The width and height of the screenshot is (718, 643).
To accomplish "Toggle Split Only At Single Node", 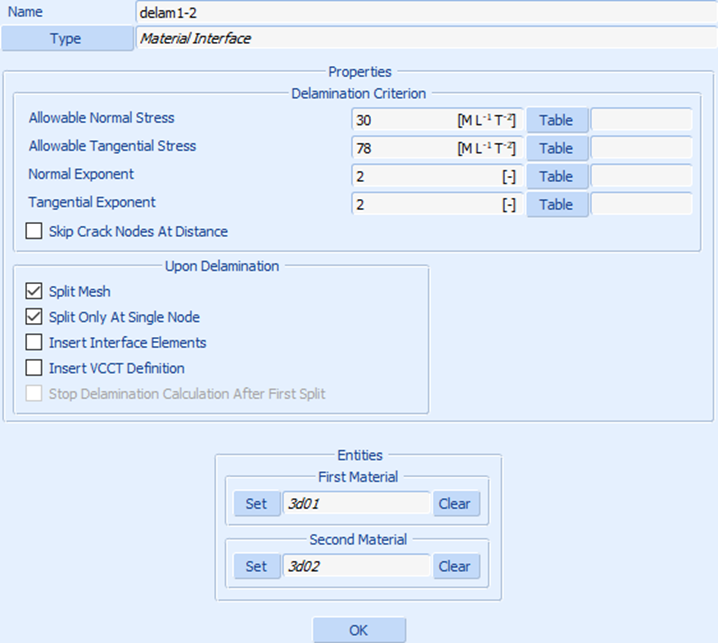I will tap(34, 317).
